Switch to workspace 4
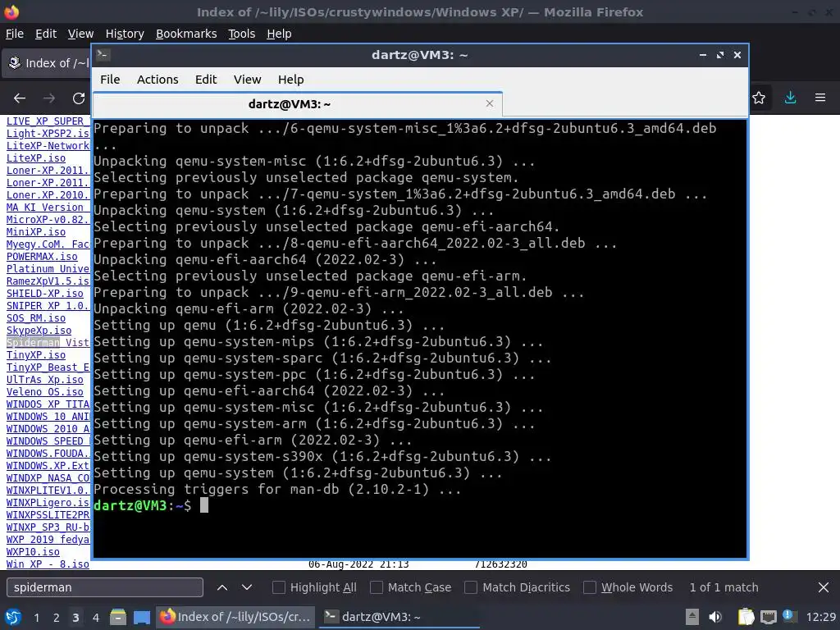The height and width of the screenshot is (630, 840). point(95,618)
